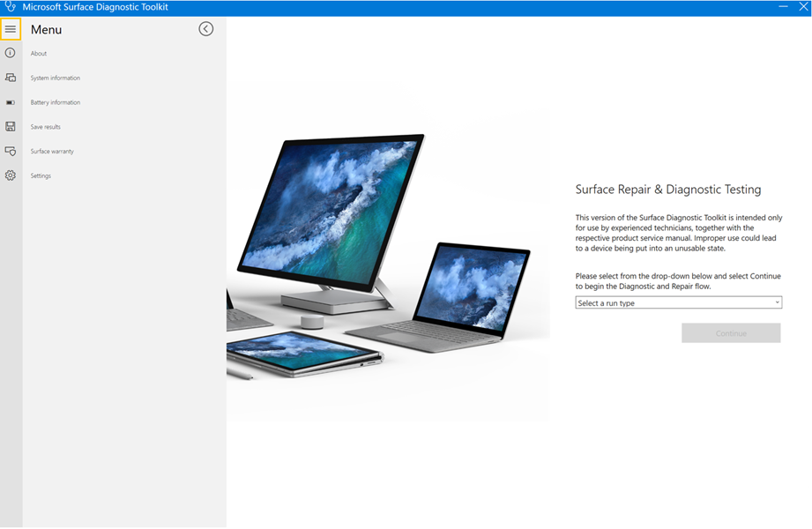This screenshot has height=529, width=812.
Task: Open the About menu item
Action: click(x=38, y=54)
